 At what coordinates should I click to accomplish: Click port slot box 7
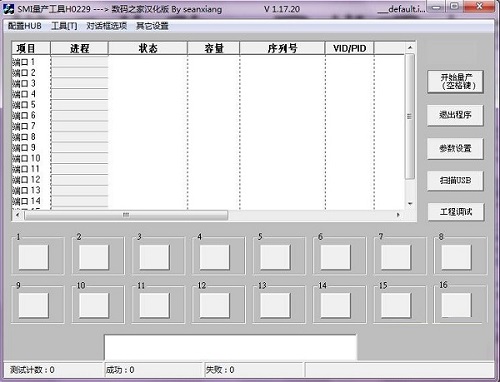[396, 257]
